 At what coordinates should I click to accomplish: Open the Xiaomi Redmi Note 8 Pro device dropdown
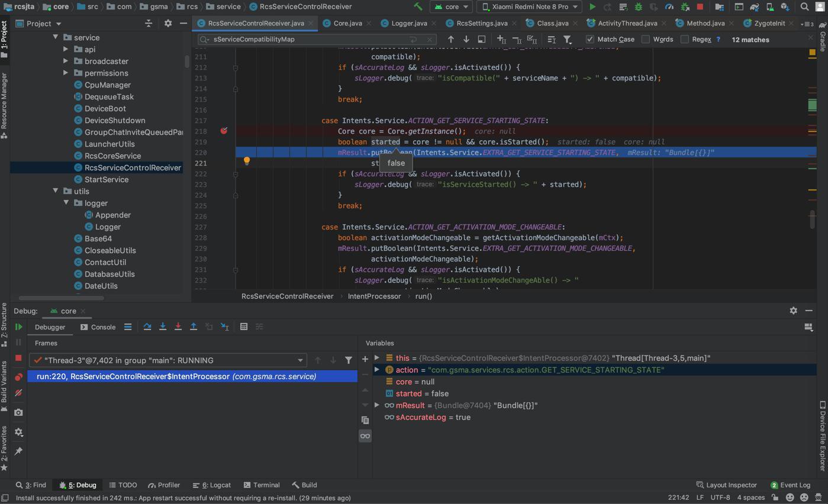point(530,7)
